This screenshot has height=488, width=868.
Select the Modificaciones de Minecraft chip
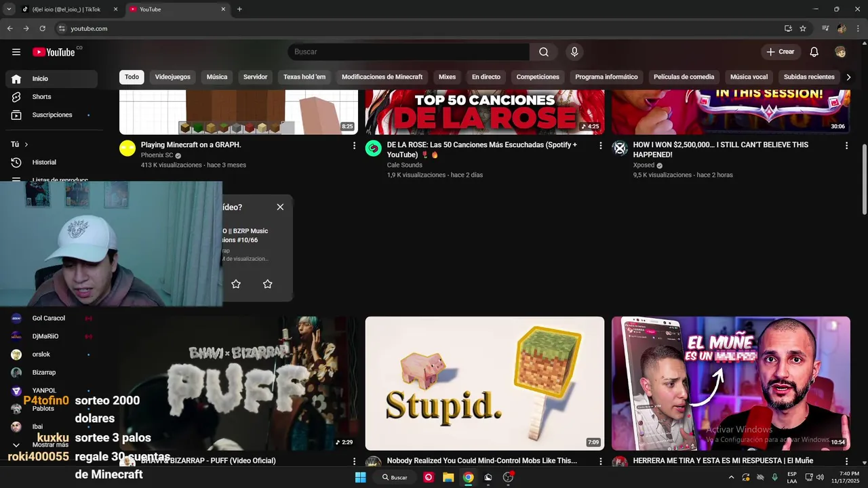click(382, 77)
